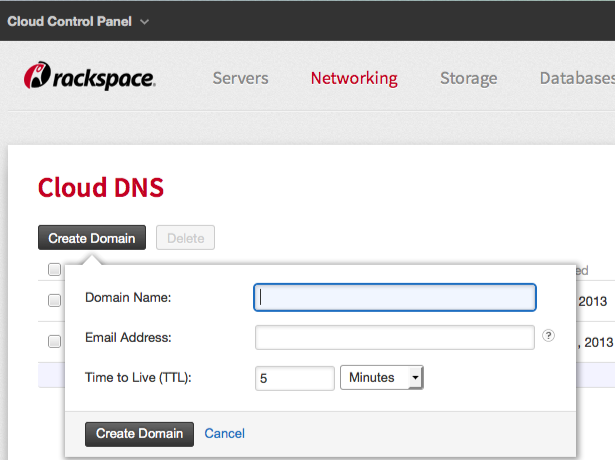Select the TTL value field showing 5
The width and height of the screenshot is (615, 460).
[x=295, y=378]
